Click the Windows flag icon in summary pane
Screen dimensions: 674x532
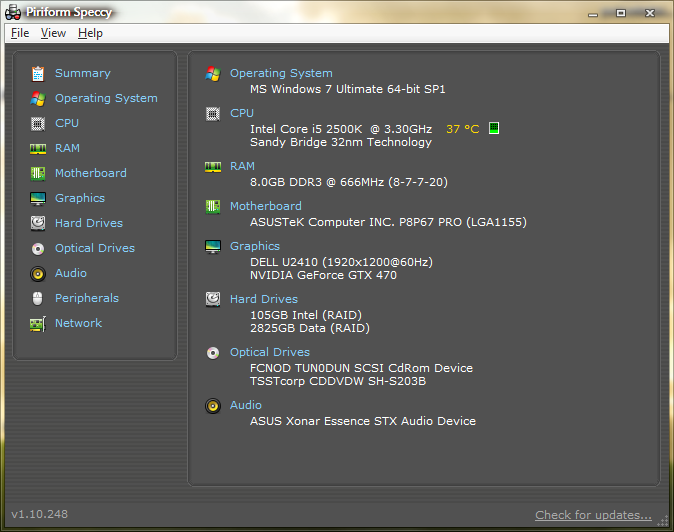pos(213,73)
